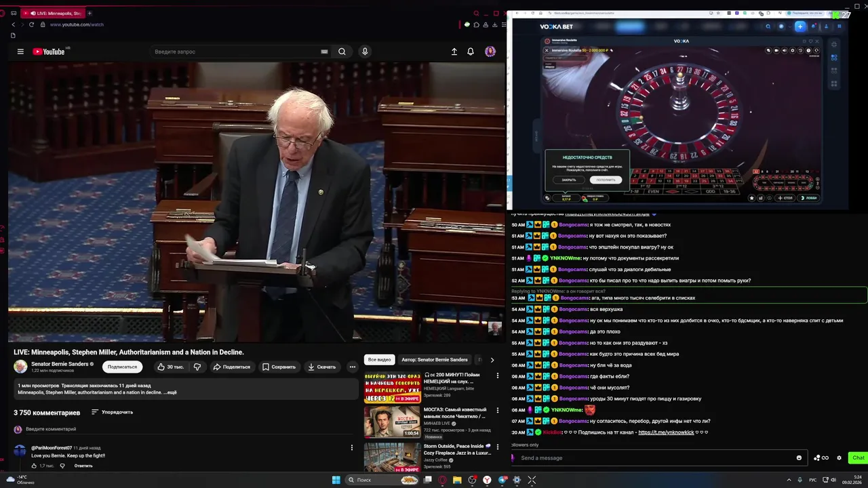Send the chat message with Chat button
This screenshot has height=488, width=868.
coord(859,457)
